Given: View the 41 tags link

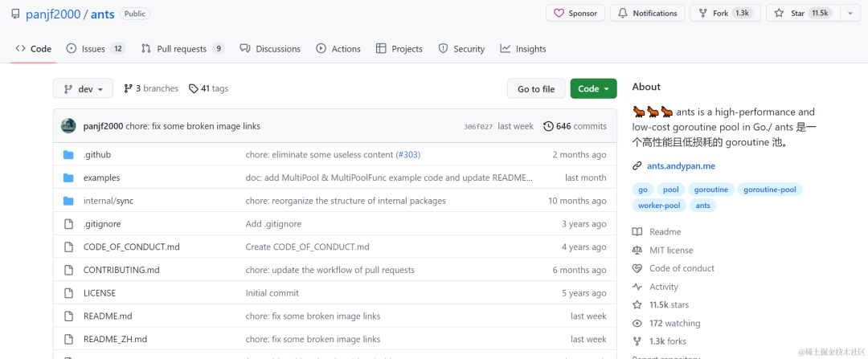Looking at the screenshot, I should [208, 88].
